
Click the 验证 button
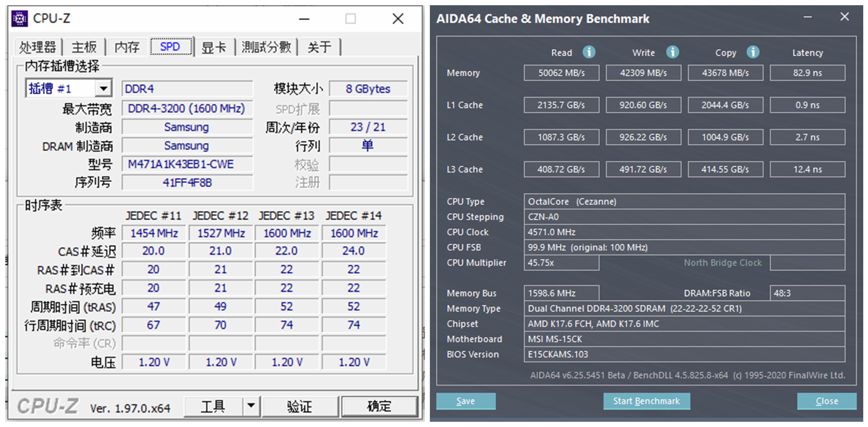pyautogui.click(x=299, y=406)
